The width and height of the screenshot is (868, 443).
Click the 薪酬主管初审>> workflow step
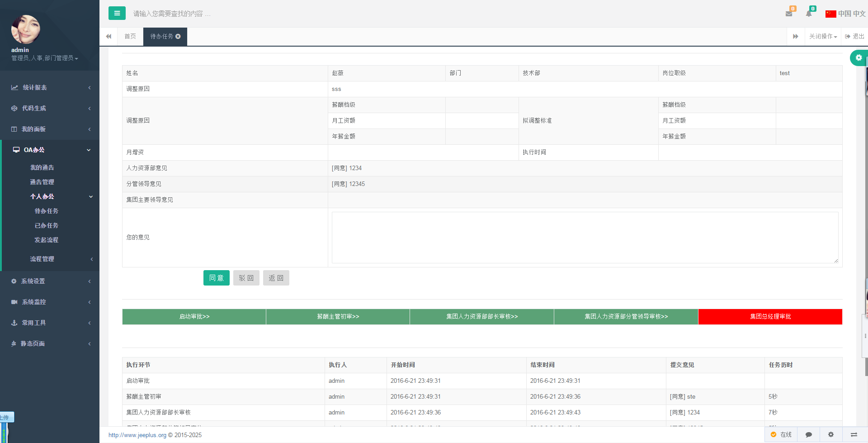click(338, 317)
